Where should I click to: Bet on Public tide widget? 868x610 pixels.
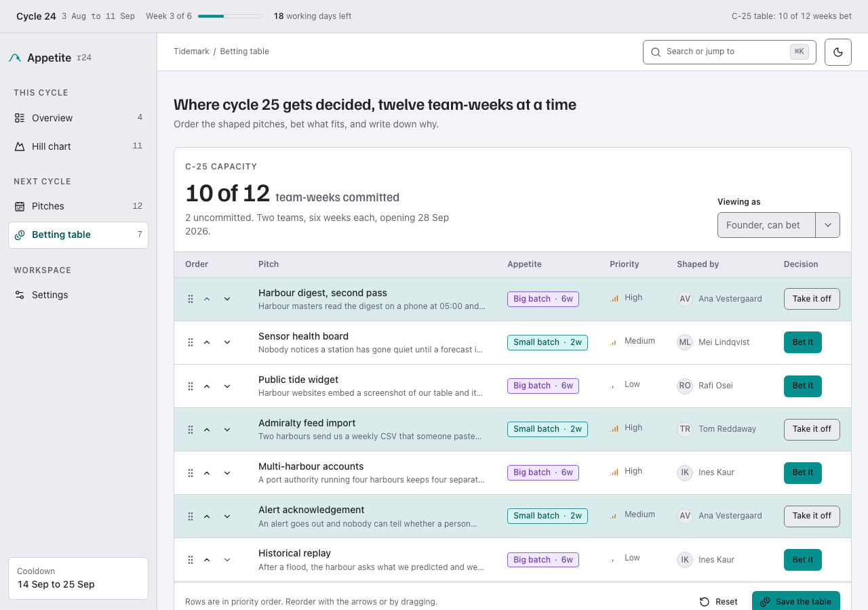point(803,386)
